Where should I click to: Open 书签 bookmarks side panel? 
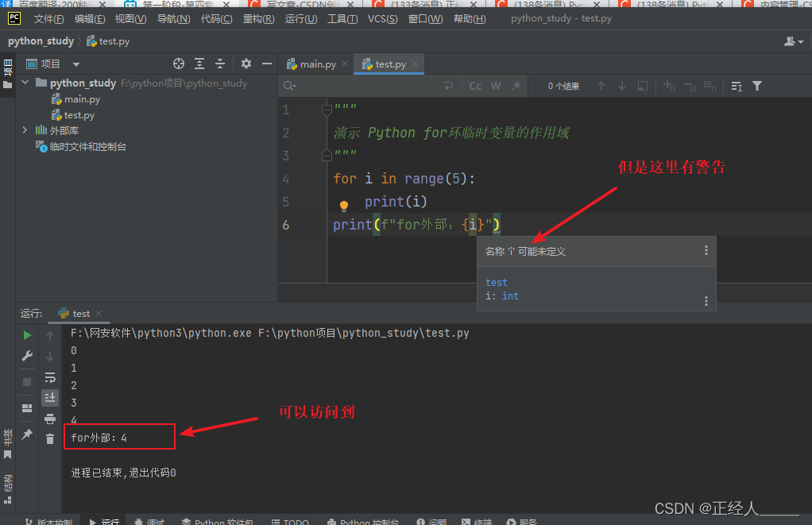(x=7, y=443)
